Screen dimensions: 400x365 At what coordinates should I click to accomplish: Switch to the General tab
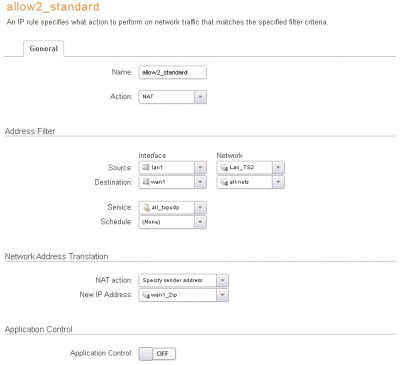point(44,49)
